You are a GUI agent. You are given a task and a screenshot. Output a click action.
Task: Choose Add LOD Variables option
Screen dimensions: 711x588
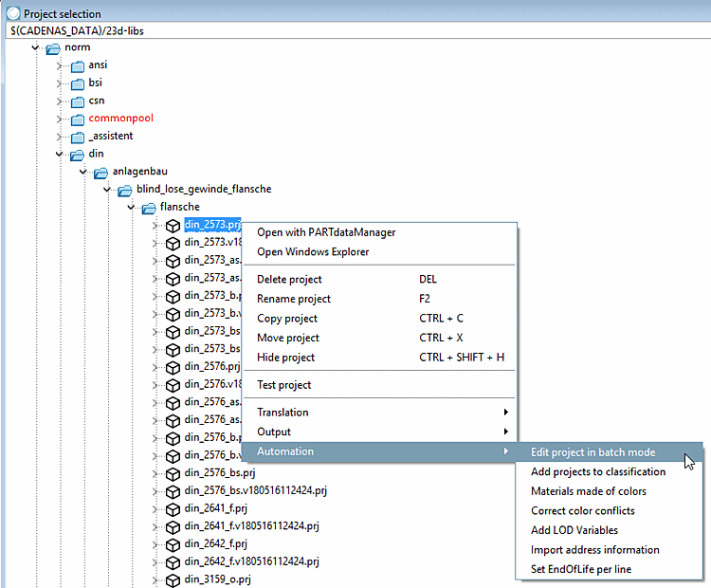coord(574,530)
